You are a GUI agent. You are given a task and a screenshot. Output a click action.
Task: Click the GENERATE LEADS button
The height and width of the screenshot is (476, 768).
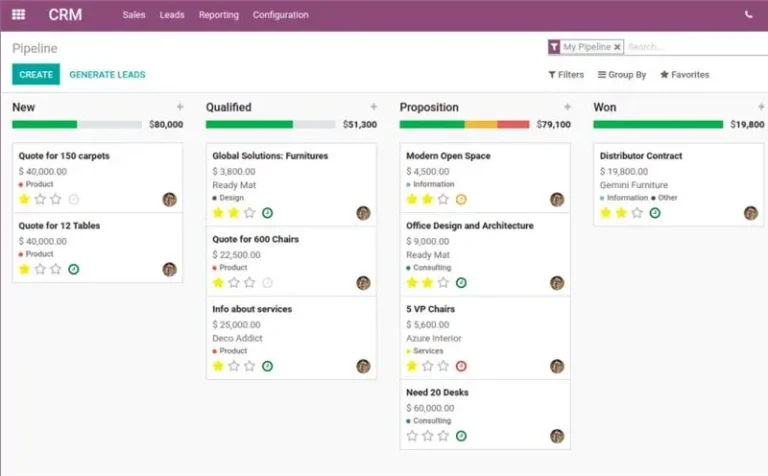[x=107, y=75]
